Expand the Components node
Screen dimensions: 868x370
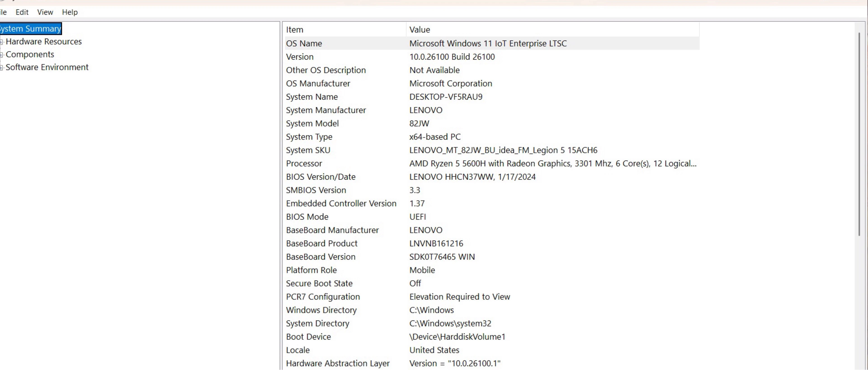(2, 55)
